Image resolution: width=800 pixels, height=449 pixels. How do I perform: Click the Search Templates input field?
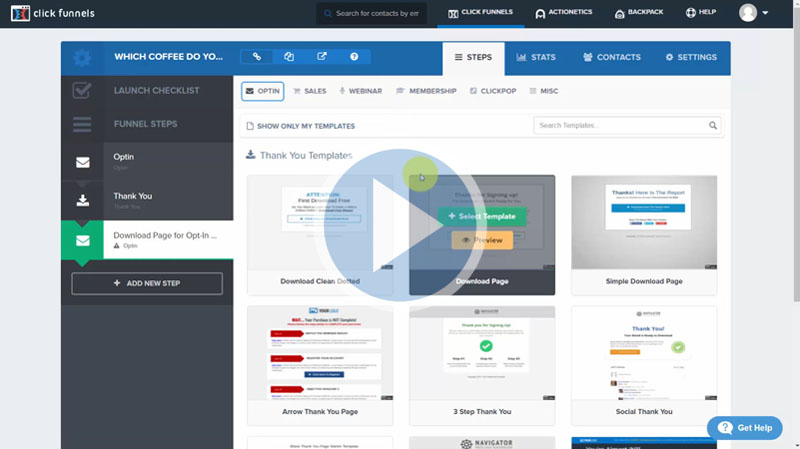(619, 126)
